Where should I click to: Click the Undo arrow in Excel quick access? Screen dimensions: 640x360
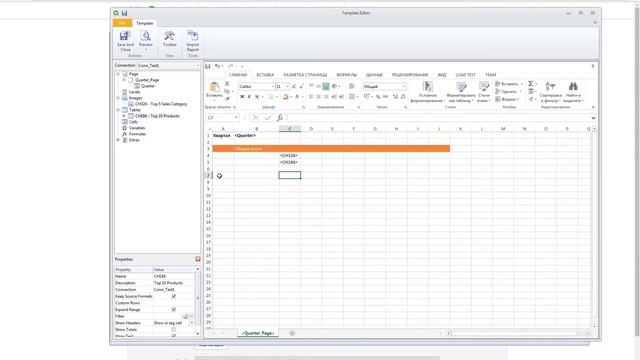(x=218, y=66)
